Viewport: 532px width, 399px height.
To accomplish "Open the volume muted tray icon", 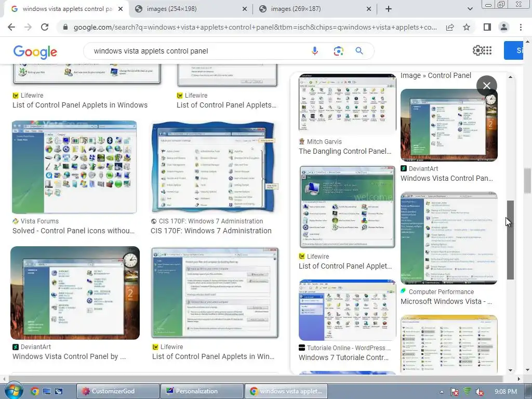I will coord(480,392).
